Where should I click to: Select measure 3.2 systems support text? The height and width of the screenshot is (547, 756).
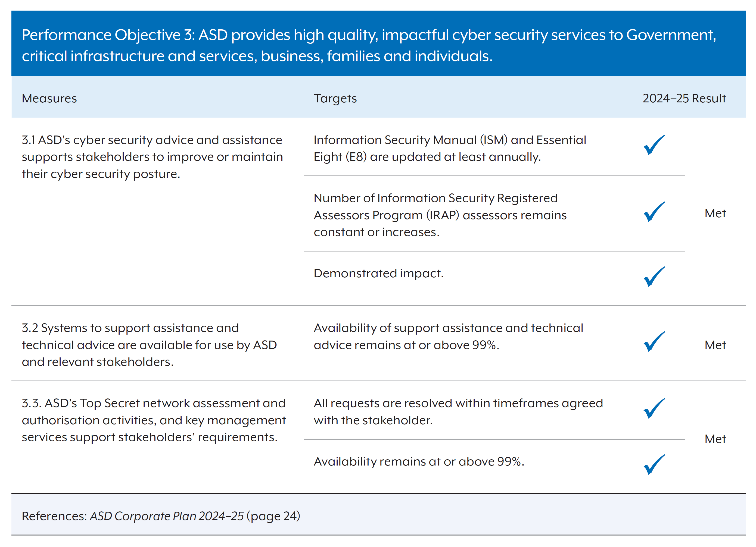pos(149,345)
